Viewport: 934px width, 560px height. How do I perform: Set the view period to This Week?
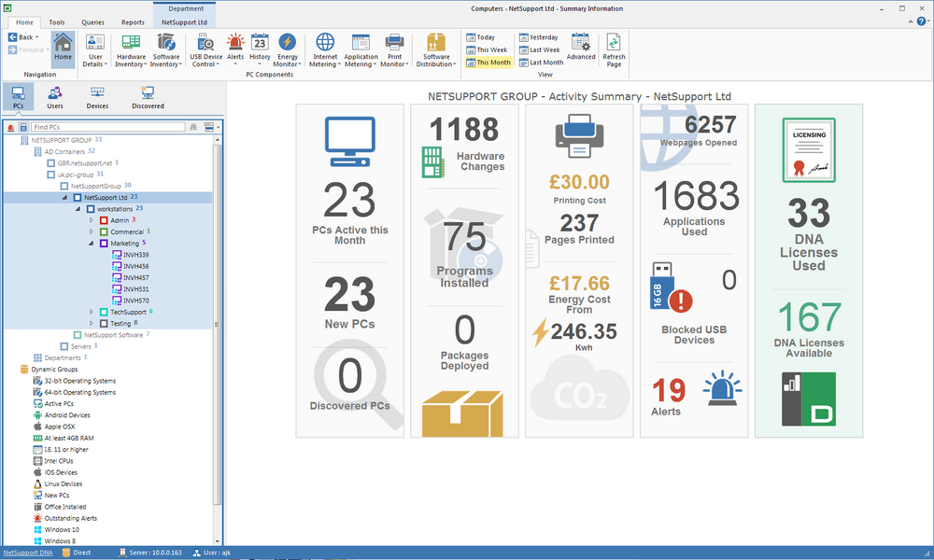(x=487, y=50)
